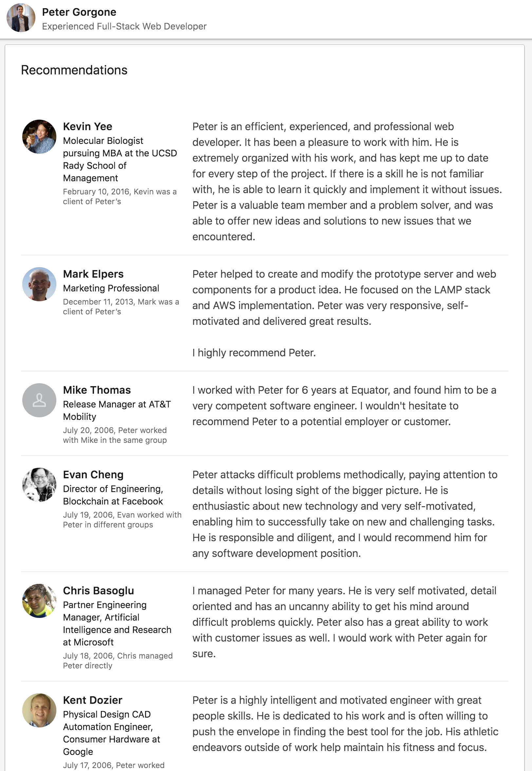
Task: Click the "Experienced Full-Stack Web Developer" headline
Action: tap(124, 26)
